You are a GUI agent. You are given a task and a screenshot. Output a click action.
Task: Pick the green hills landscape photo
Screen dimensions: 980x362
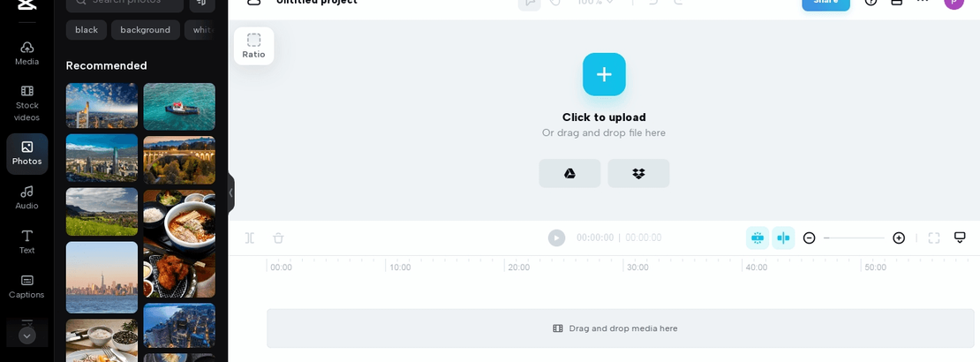point(102,212)
